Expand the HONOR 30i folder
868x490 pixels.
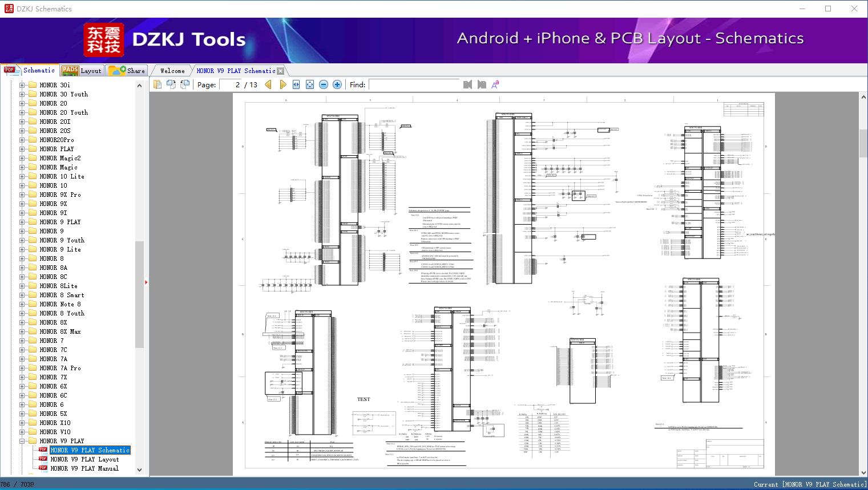[22, 85]
